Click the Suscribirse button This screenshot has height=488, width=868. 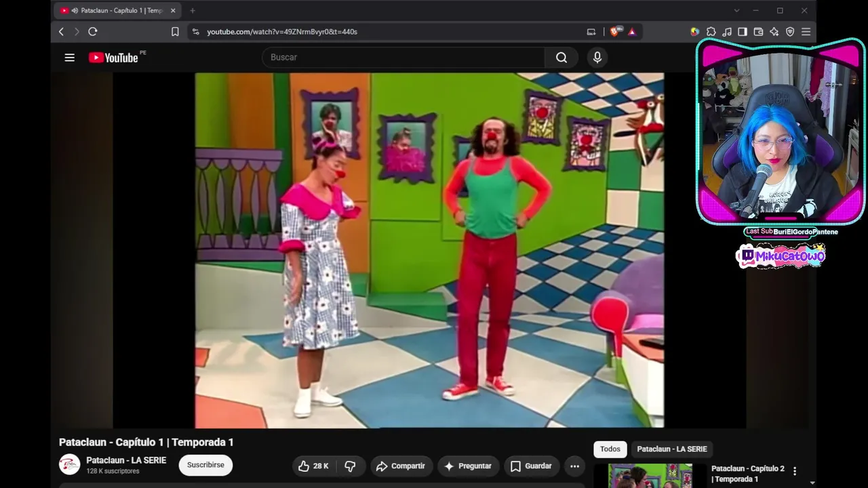click(x=205, y=465)
